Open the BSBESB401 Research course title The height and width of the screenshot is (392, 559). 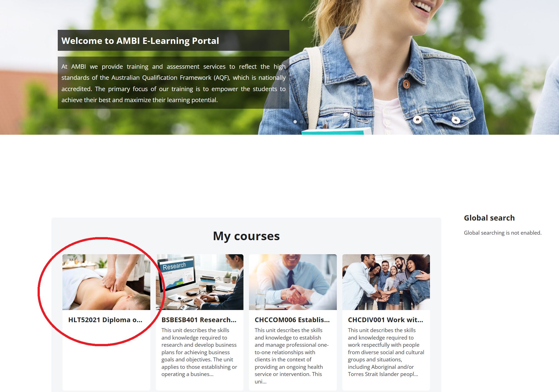point(199,320)
